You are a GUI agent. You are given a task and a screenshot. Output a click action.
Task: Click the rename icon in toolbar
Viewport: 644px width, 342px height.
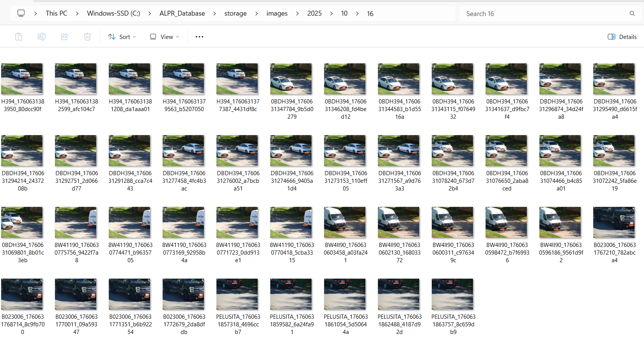pos(42,37)
